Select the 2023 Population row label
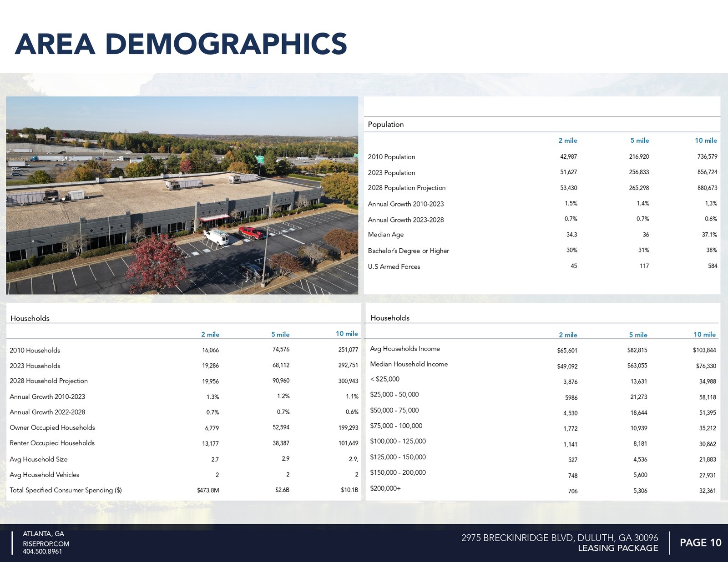The width and height of the screenshot is (728, 562). pyautogui.click(x=391, y=173)
